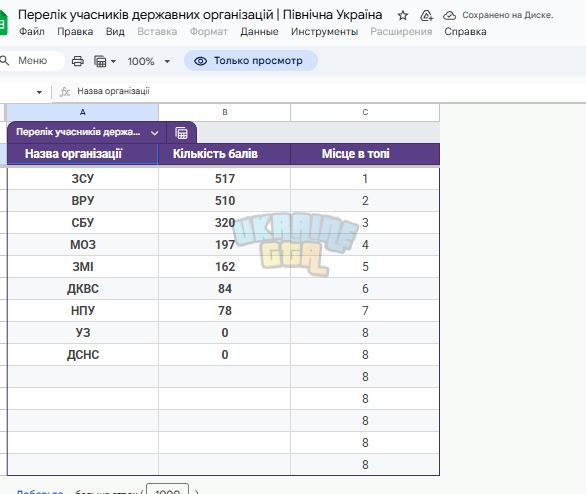The height and width of the screenshot is (494, 586).
Task: Open the Файл menu
Action: [x=32, y=32]
